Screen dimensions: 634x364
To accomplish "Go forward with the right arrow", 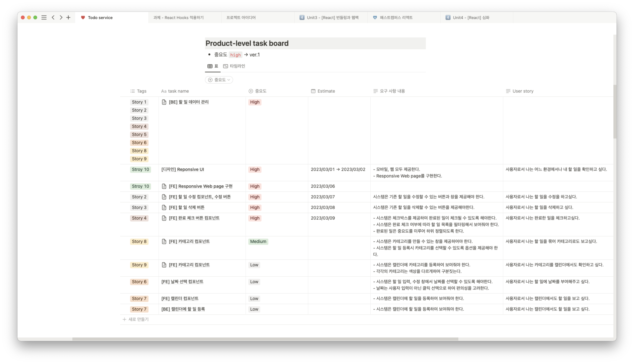I will (61, 17).
